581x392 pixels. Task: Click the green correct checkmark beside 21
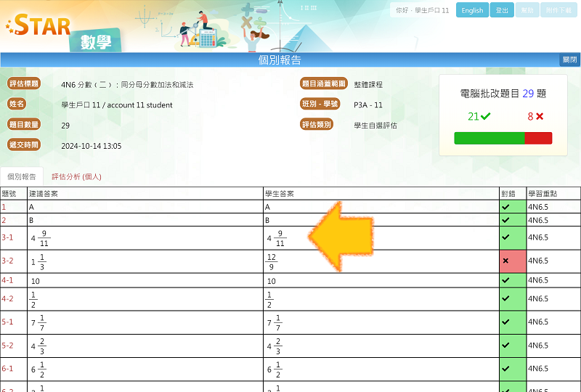pyautogui.click(x=485, y=116)
